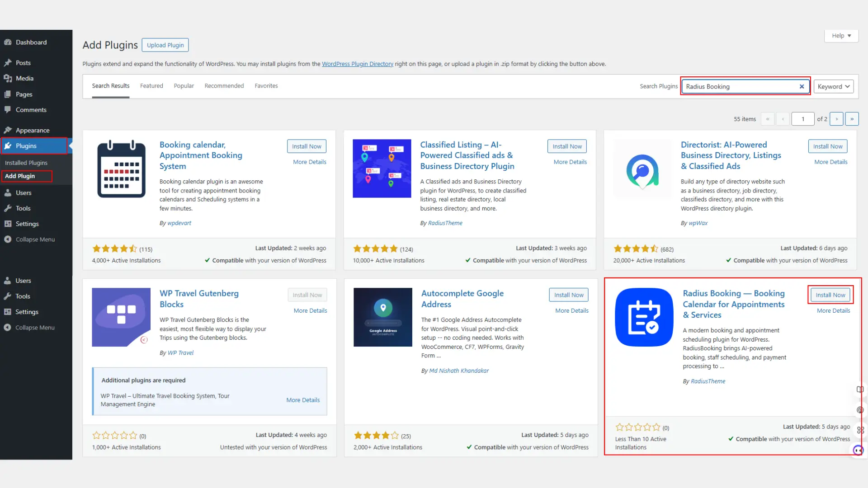Click the Directorist plugin icon

click(x=642, y=169)
